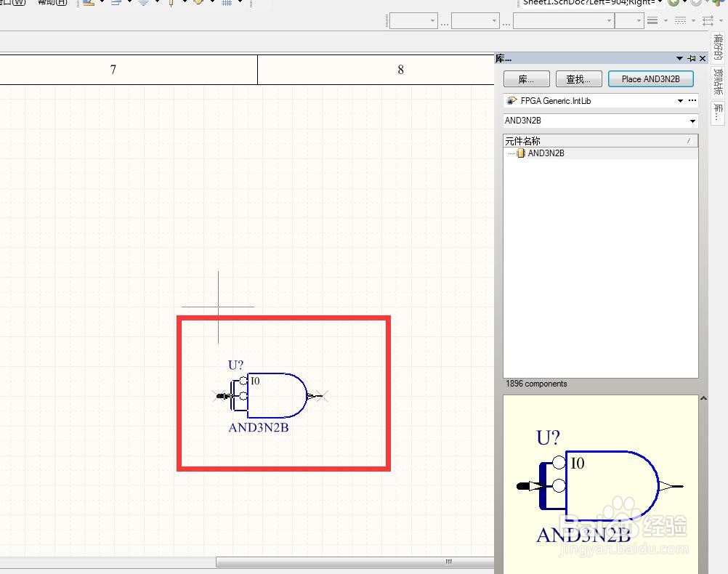This screenshot has width=728, height=574.
Task: Click the AND3N2B label under the schematic gate
Action: [259, 427]
